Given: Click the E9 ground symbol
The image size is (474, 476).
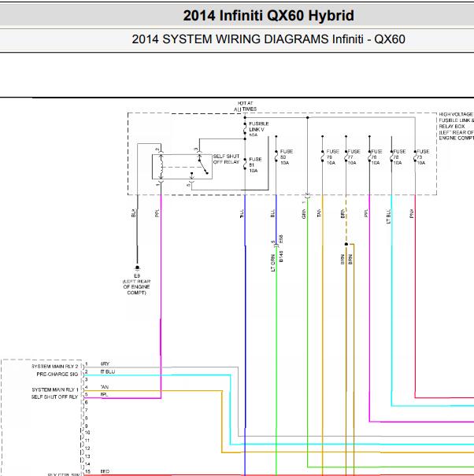Looking at the screenshot, I should (x=137, y=268).
